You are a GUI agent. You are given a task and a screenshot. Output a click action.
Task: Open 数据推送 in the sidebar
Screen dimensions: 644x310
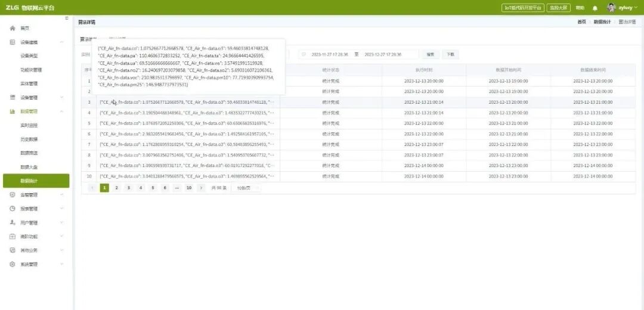(29, 153)
